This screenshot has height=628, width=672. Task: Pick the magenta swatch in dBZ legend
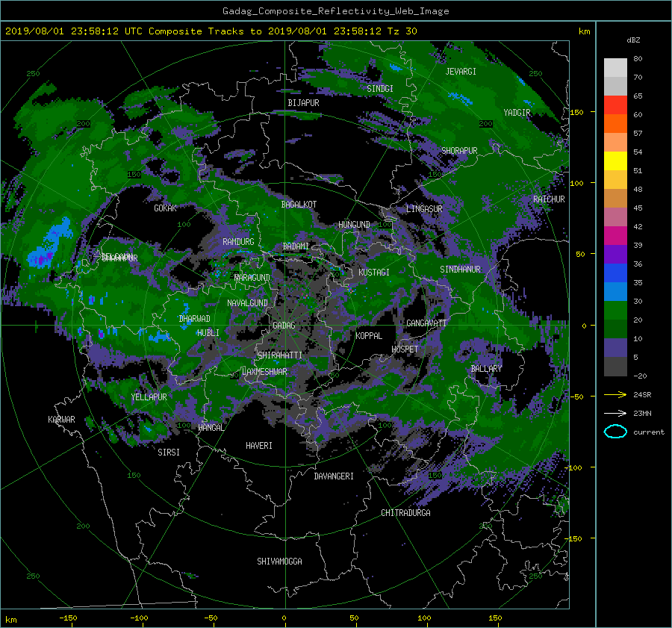point(615,236)
